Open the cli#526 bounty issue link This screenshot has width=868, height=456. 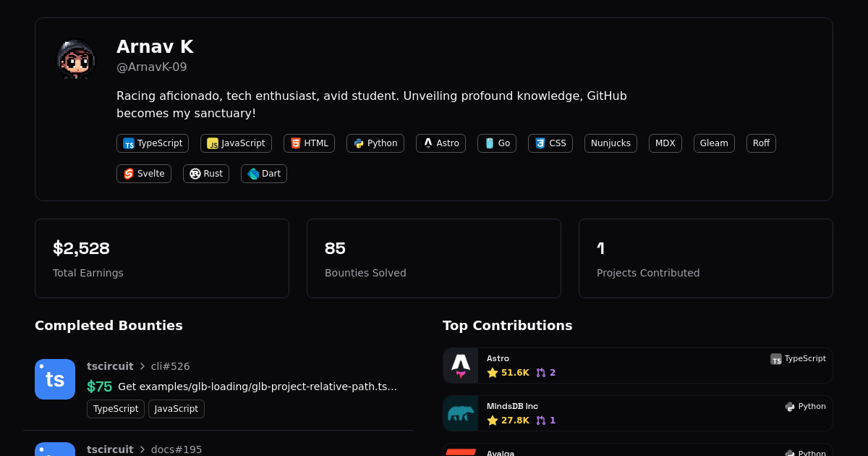(x=170, y=366)
